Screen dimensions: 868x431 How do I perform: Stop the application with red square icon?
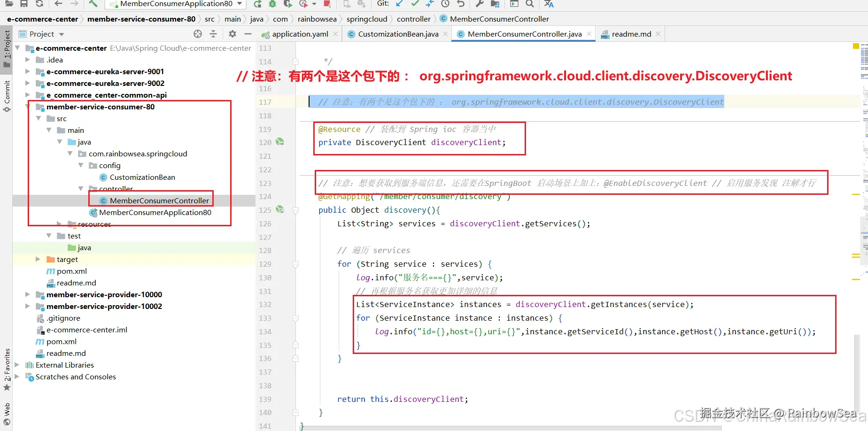[327, 4]
